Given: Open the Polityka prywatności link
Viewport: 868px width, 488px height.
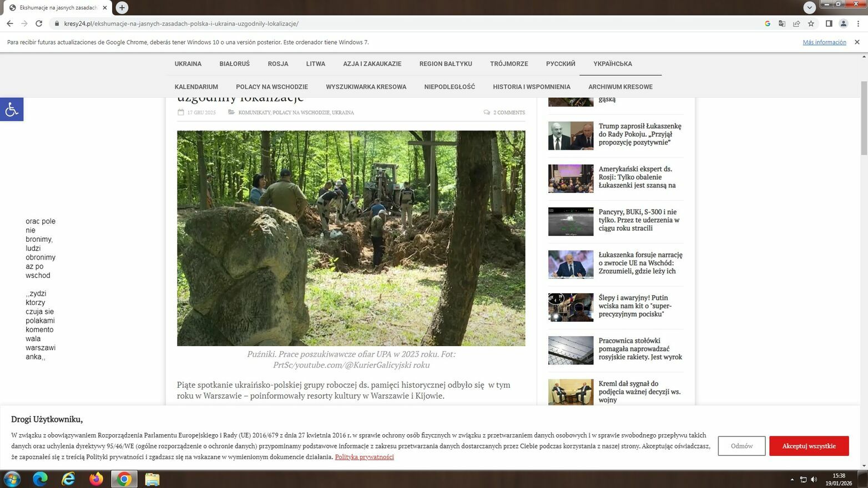Looking at the screenshot, I should 364,457.
